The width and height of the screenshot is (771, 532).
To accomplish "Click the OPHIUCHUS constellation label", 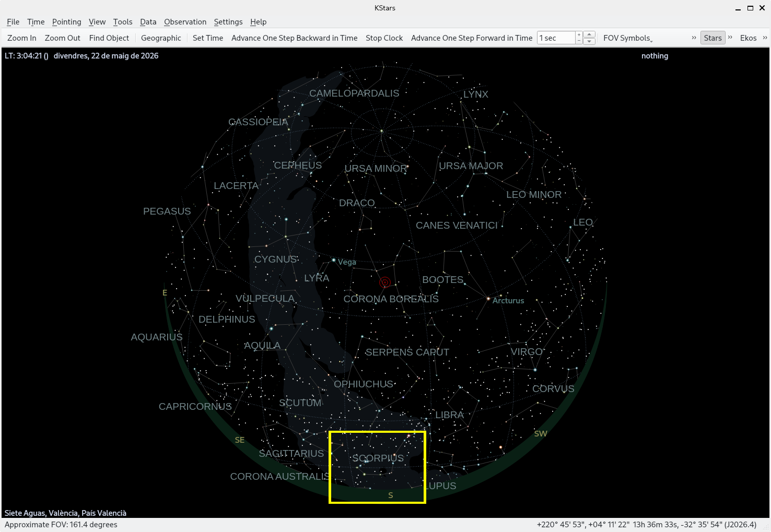I will pos(364,384).
